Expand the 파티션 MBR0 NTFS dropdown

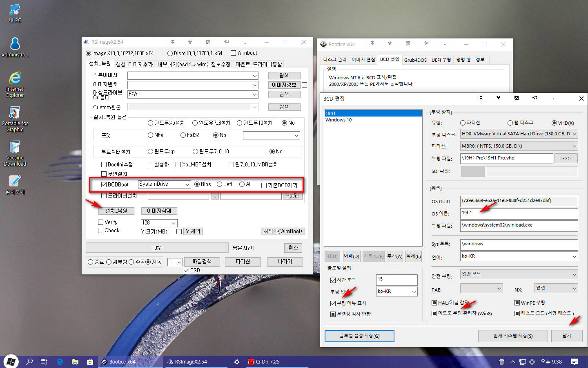[575, 146]
